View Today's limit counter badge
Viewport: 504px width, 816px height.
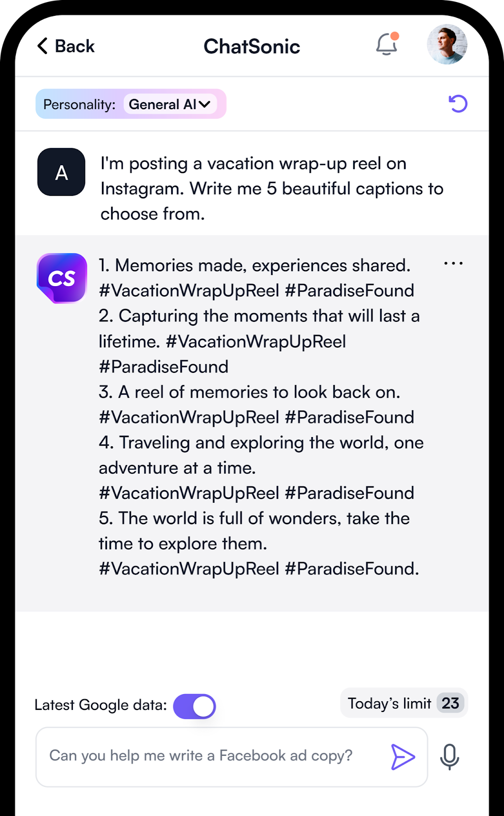pos(404,703)
